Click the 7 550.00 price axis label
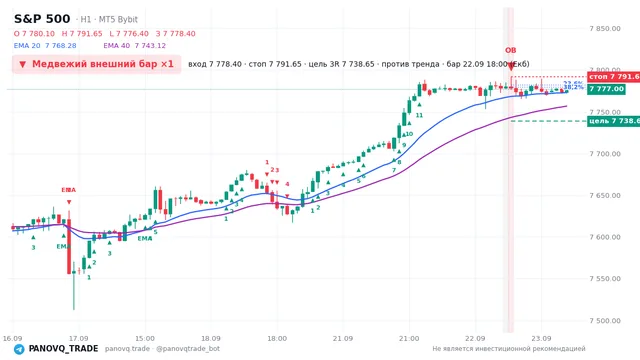640x360 pixels. click(605, 279)
